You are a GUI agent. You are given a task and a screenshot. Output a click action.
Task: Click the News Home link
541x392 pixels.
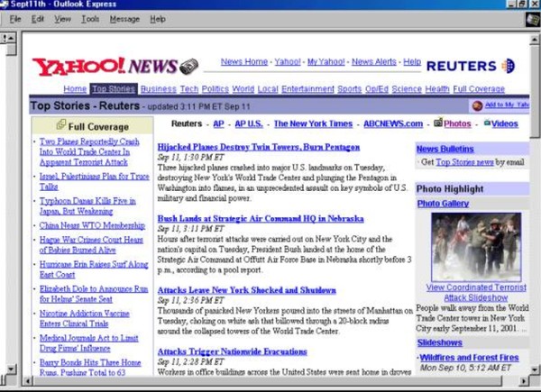tap(244, 61)
